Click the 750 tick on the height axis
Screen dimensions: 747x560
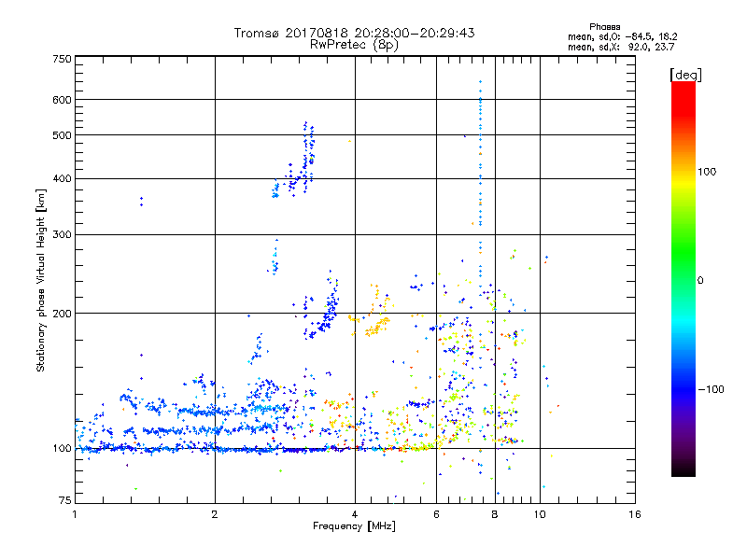point(62,59)
